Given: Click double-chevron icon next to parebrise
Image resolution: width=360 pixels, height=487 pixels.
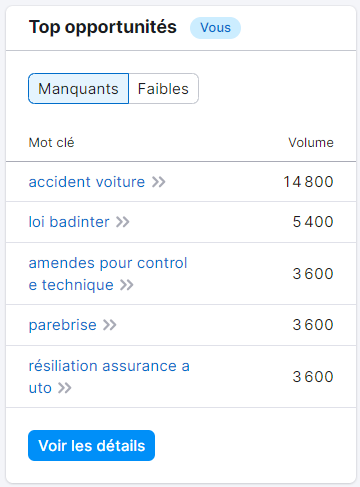Looking at the screenshot, I should tap(110, 325).
